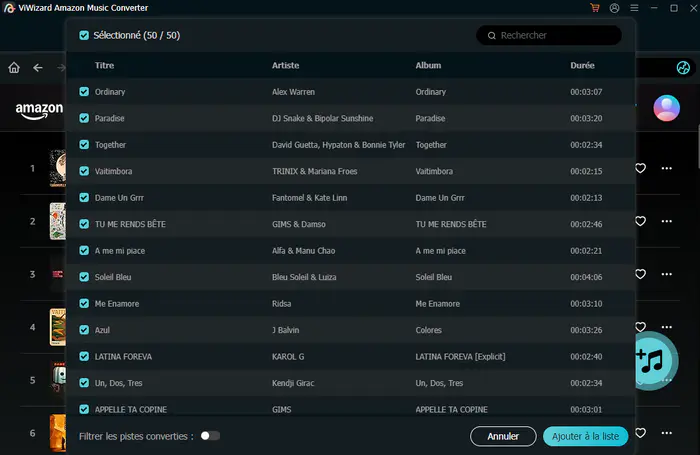Open the user account icon in title bar
Viewport: 700px width, 455px height.
tap(614, 8)
